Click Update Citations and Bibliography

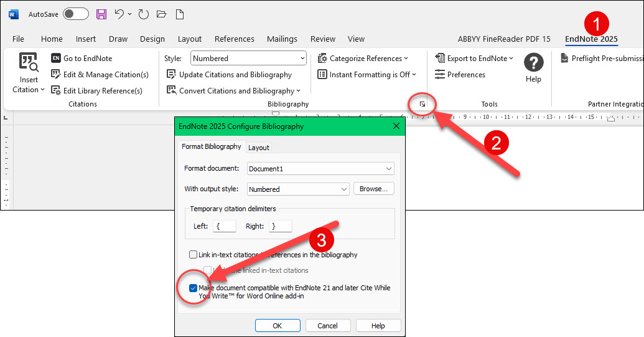tap(229, 75)
